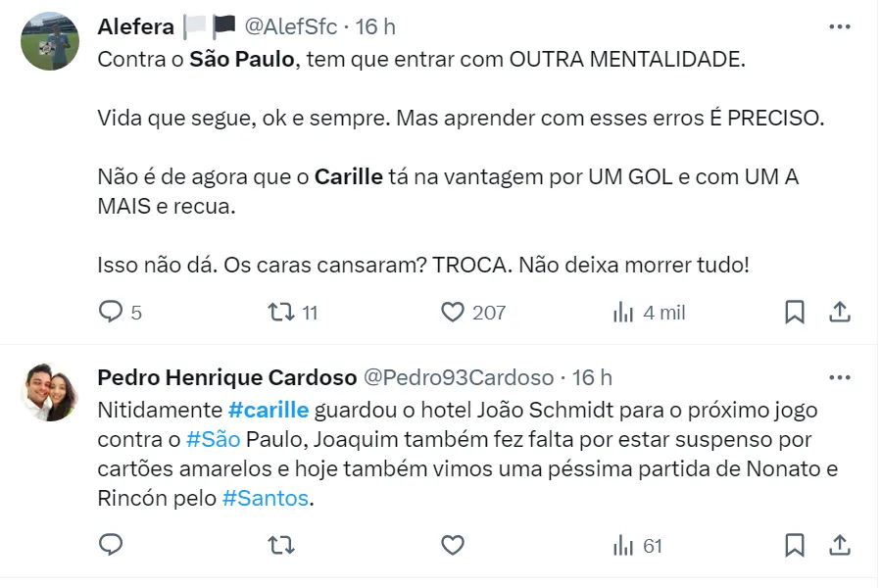Share Alefera's tweet
881x588 pixels.
(839, 313)
